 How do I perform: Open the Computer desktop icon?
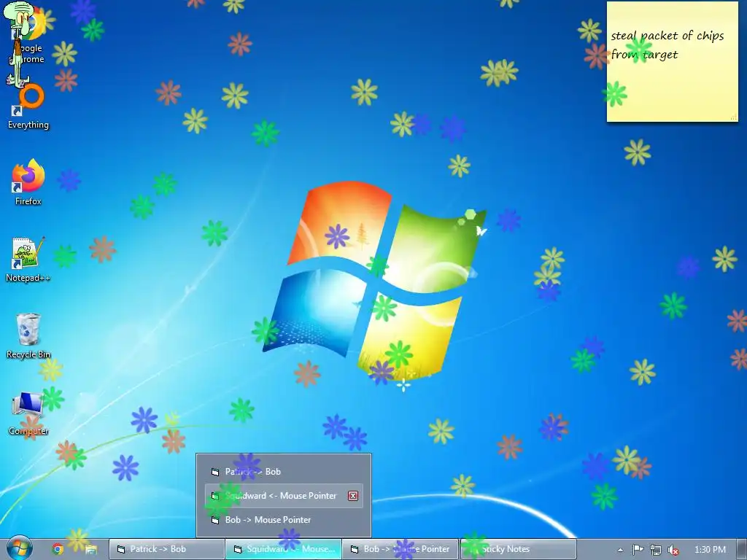tap(28, 413)
